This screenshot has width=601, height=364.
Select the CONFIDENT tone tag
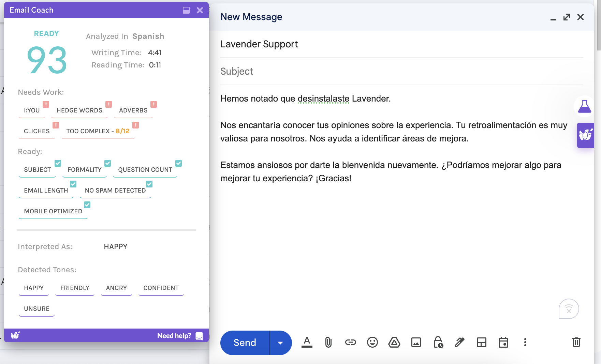(x=161, y=288)
